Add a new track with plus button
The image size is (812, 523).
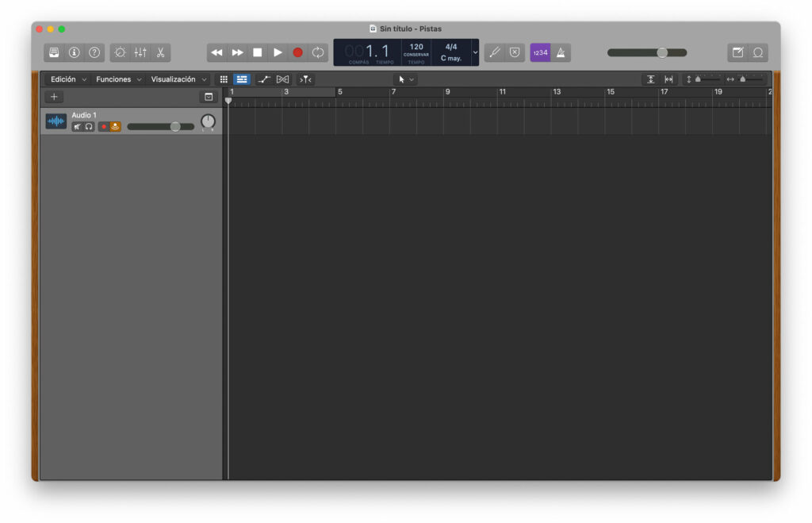point(54,97)
